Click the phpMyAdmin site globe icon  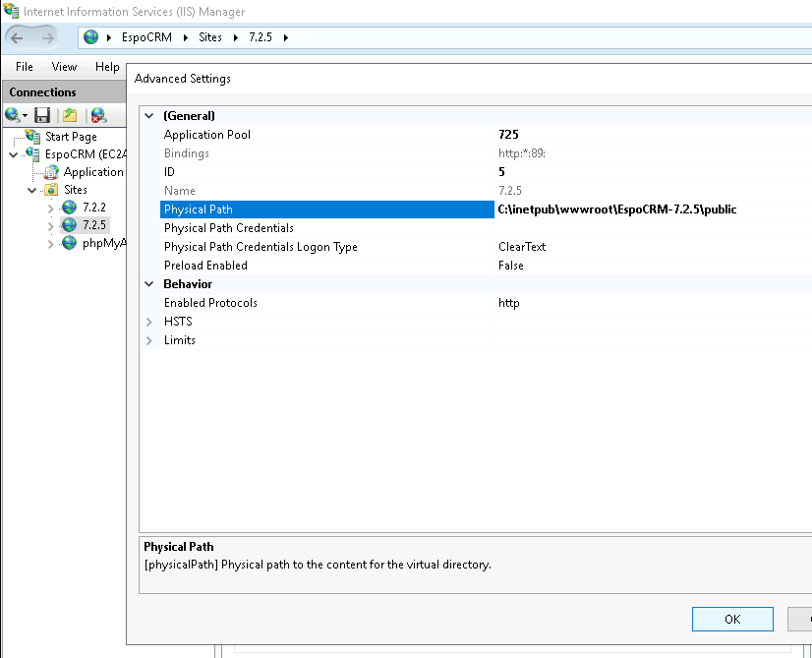69,243
